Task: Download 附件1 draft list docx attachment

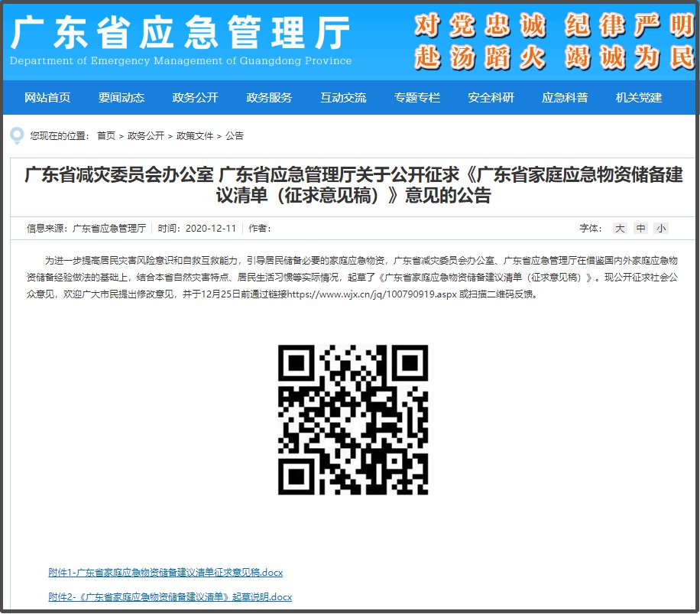Action: click(x=165, y=572)
